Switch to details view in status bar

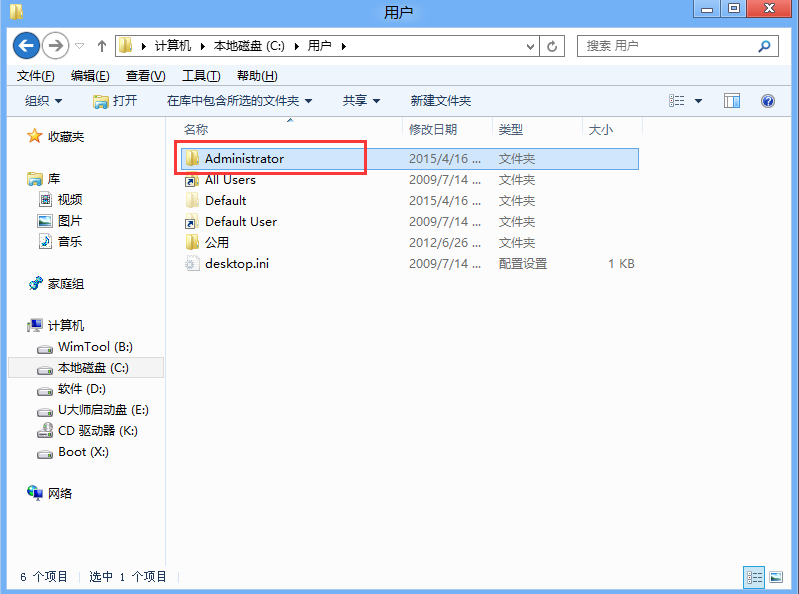[x=754, y=577]
